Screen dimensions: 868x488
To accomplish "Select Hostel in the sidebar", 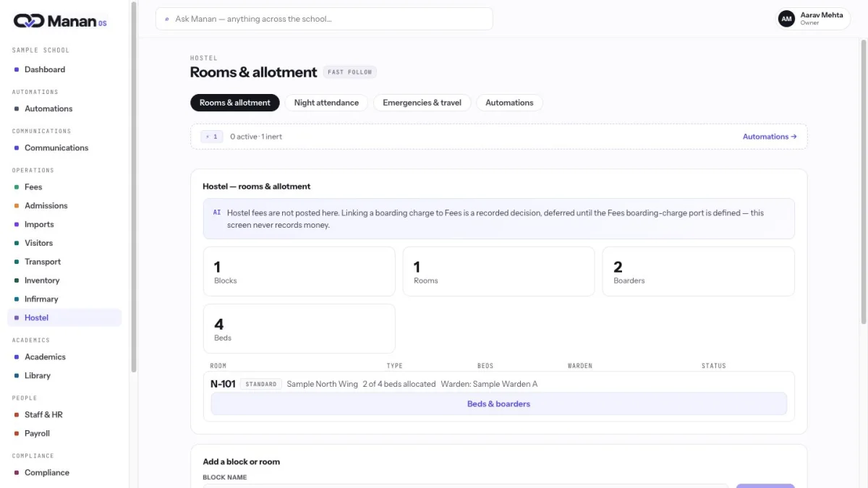I will tap(64, 318).
